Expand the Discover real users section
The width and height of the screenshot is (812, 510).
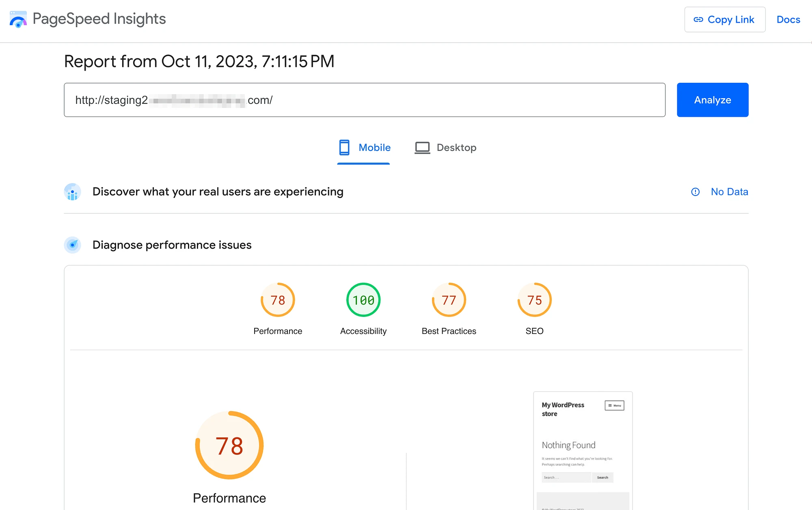pos(218,192)
